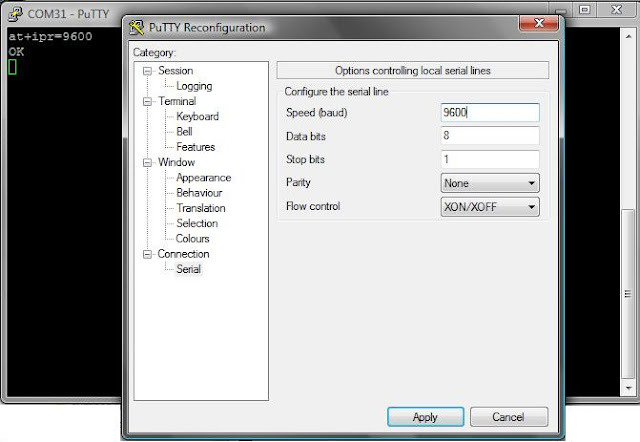The image size is (640, 442).
Task: Select the Window category
Action: tap(176, 162)
